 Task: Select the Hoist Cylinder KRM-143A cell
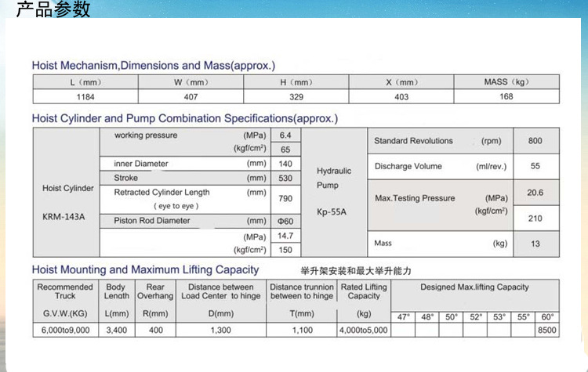pyautogui.click(x=67, y=202)
